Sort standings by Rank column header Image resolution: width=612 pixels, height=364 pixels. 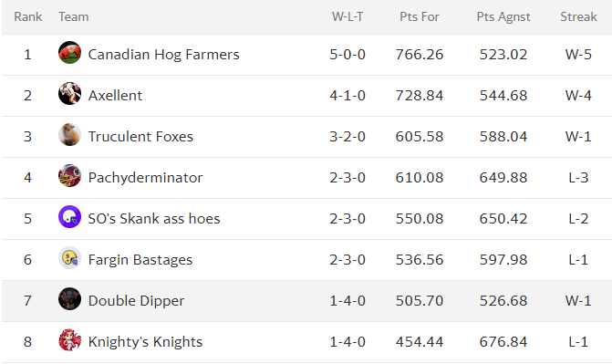[27, 16]
